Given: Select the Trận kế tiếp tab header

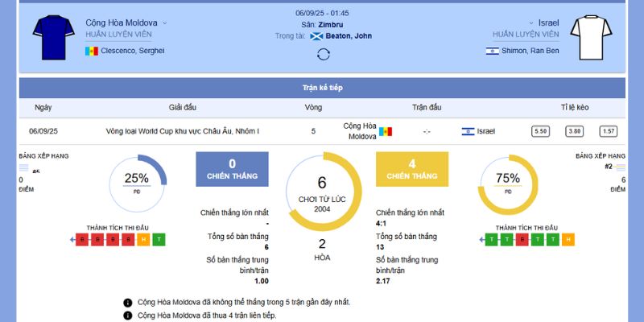Looking at the screenshot, I should (x=322, y=88).
